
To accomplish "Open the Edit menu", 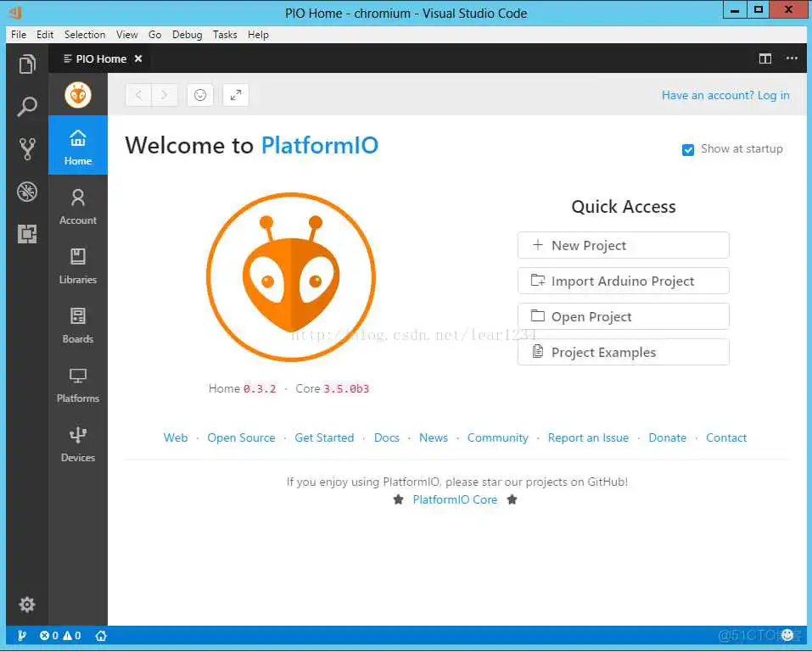I will pyautogui.click(x=45, y=35).
